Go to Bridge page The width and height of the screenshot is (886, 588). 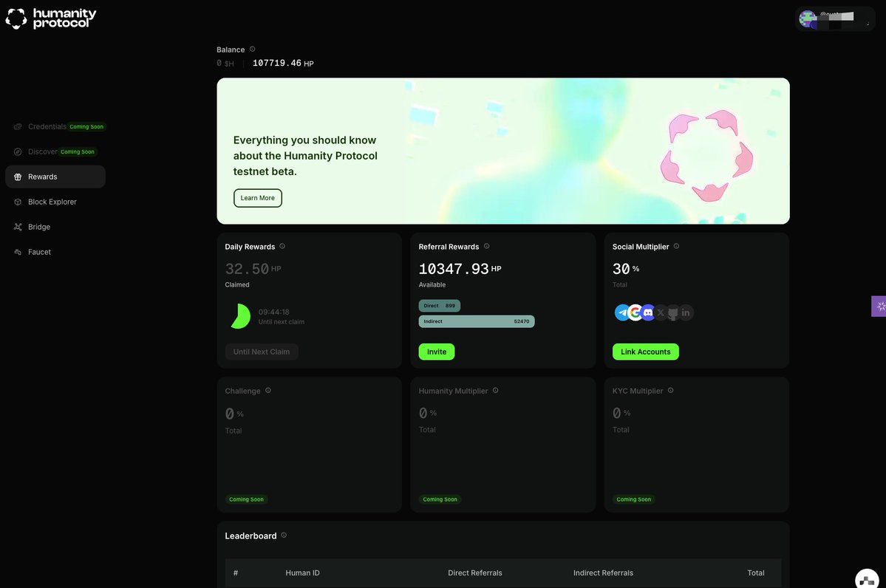tap(55, 227)
